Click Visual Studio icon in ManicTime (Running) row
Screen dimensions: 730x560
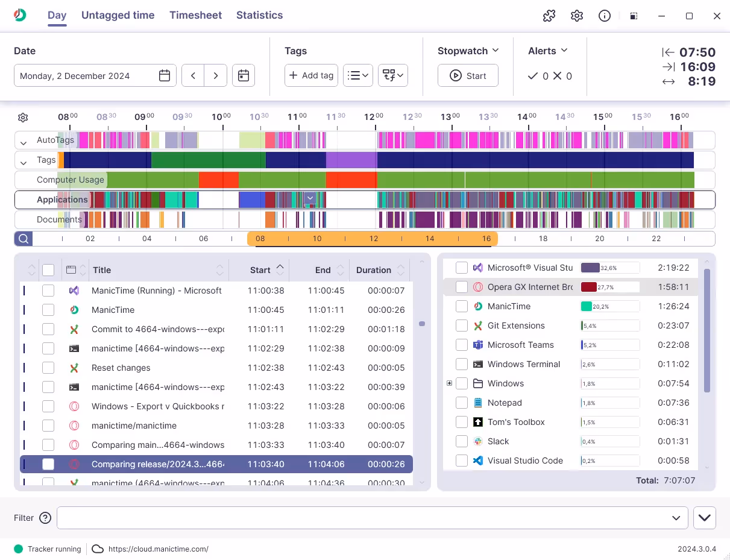(74, 291)
